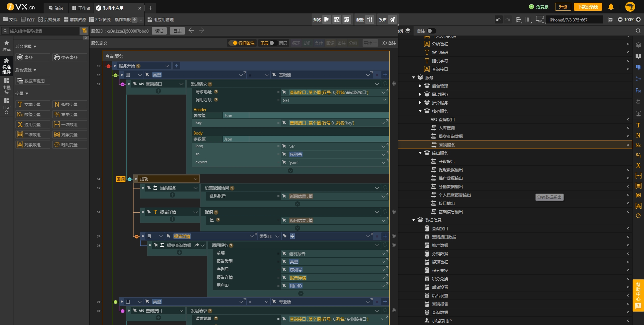644x325 pixels.
Task: Undo the last action
Action: point(499,19)
